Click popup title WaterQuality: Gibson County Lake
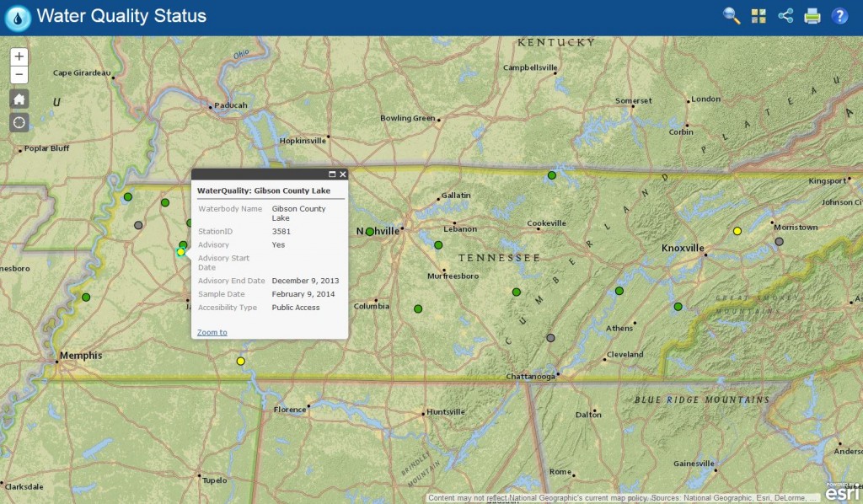 (264, 190)
